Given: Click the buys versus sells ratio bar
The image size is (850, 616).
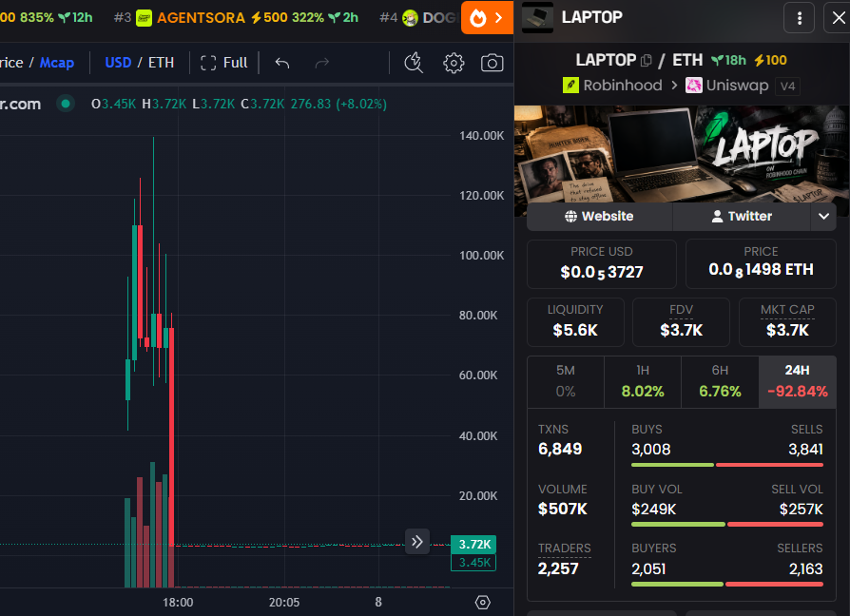Looking at the screenshot, I should coord(727,465).
